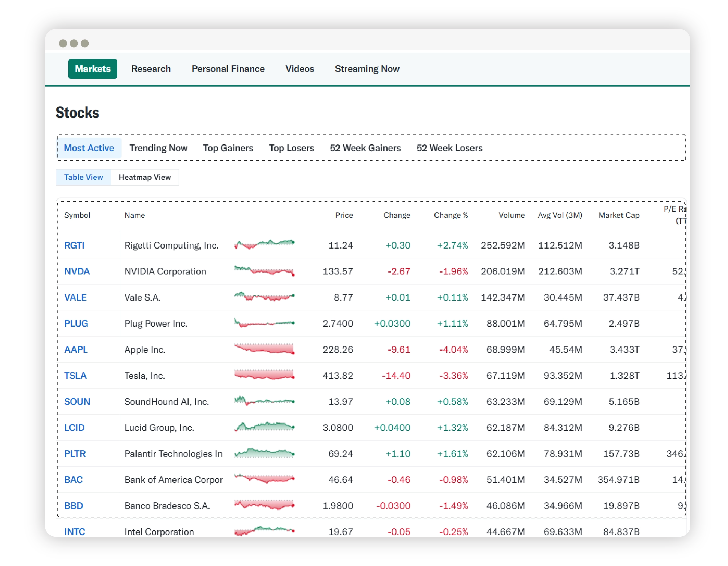The height and width of the screenshot is (566, 728).
Task: Switch to Heatmap View
Action: pyautogui.click(x=145, y=177)
